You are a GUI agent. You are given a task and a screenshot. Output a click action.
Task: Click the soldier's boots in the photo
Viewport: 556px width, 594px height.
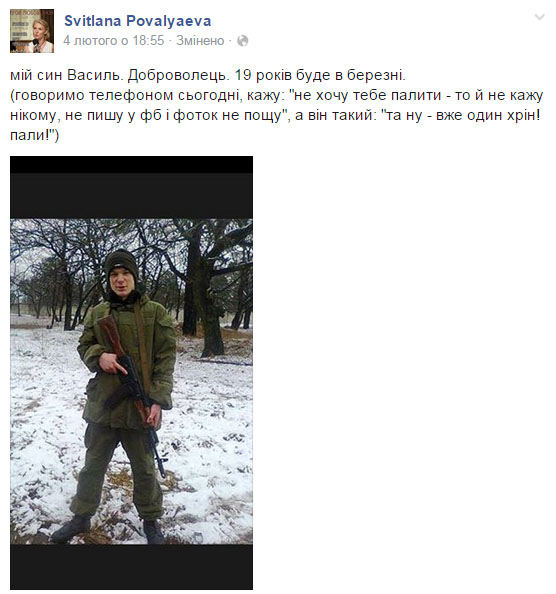pyautogui.click(x=110, y=530)
